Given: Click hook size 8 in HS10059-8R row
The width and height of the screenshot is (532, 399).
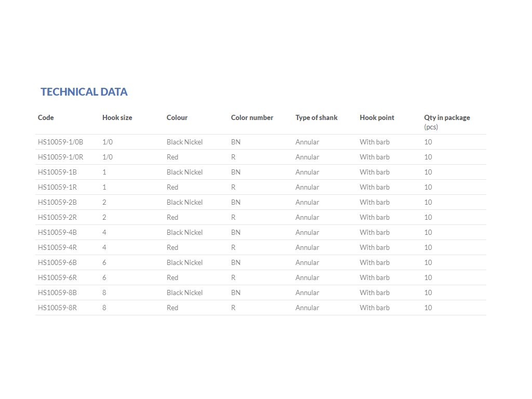Looking at the screenshot, I should click(104, 308).
